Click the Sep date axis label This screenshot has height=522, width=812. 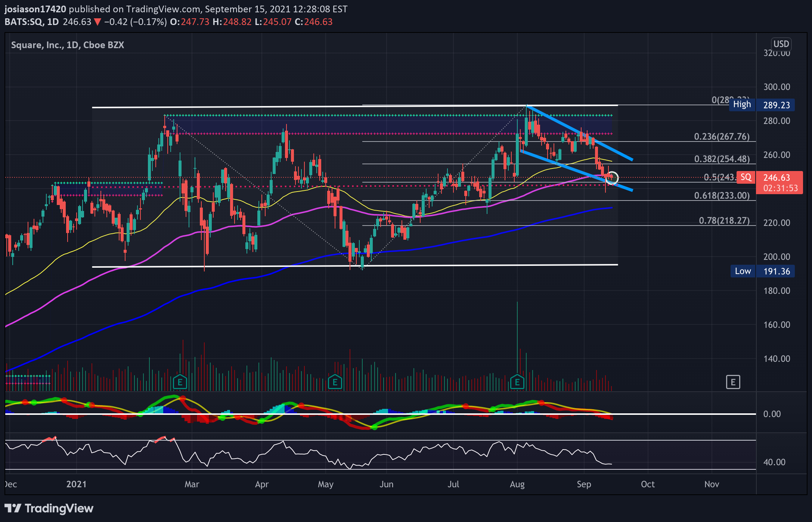[584, 484]
